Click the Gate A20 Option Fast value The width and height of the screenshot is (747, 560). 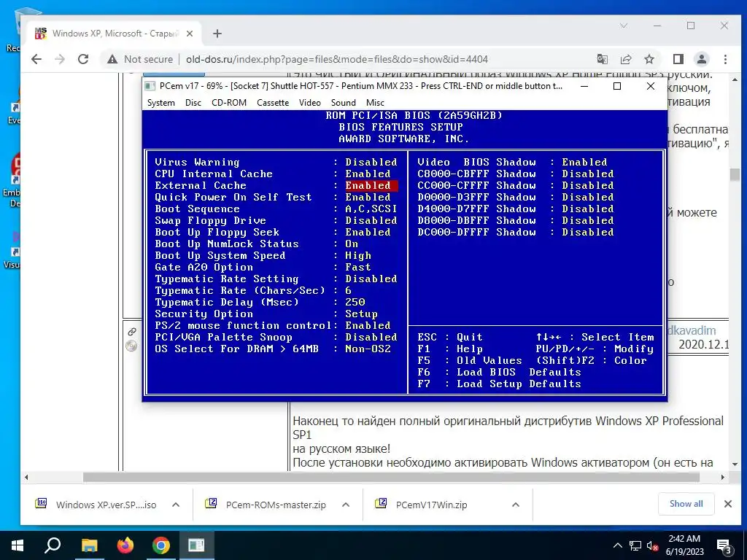click(357, 267)
